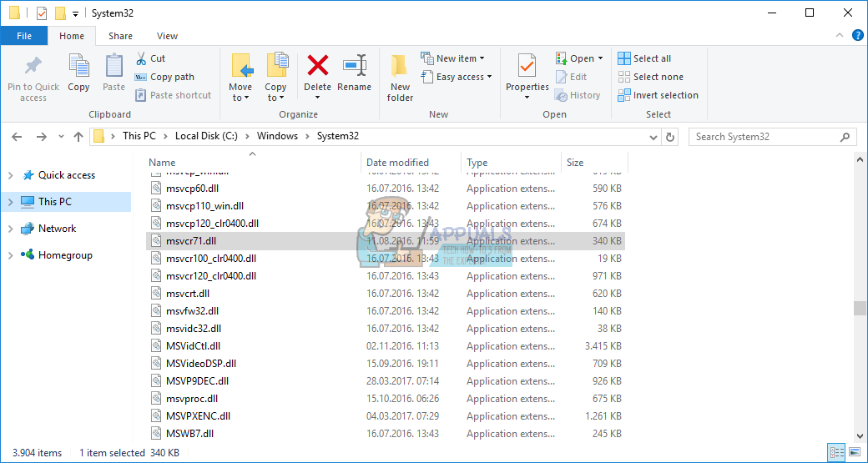The height and width of the screenshot is (463, 868).
Task: Click the Copy icon in Clipboard group
Action: tap(78, 67)
